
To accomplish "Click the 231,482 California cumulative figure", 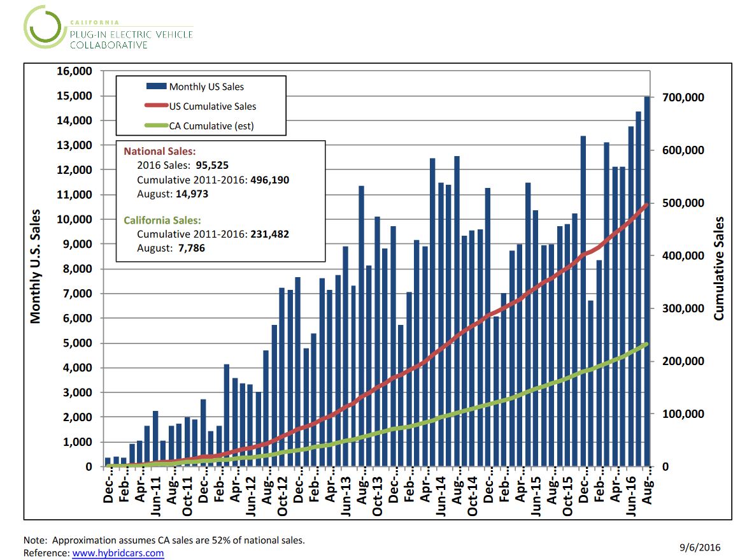I will click(268, 234).
